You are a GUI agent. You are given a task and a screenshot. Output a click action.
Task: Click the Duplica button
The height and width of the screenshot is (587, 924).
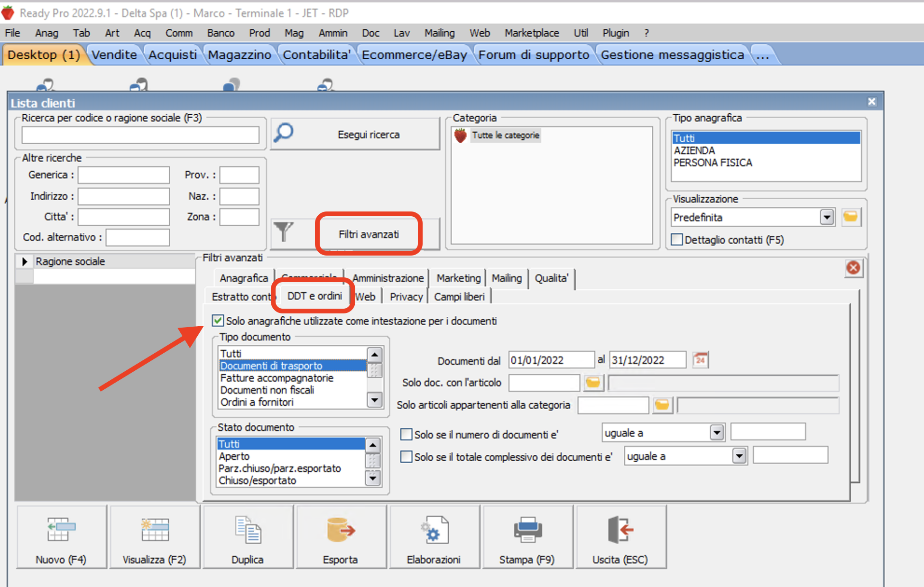(248, 537)
